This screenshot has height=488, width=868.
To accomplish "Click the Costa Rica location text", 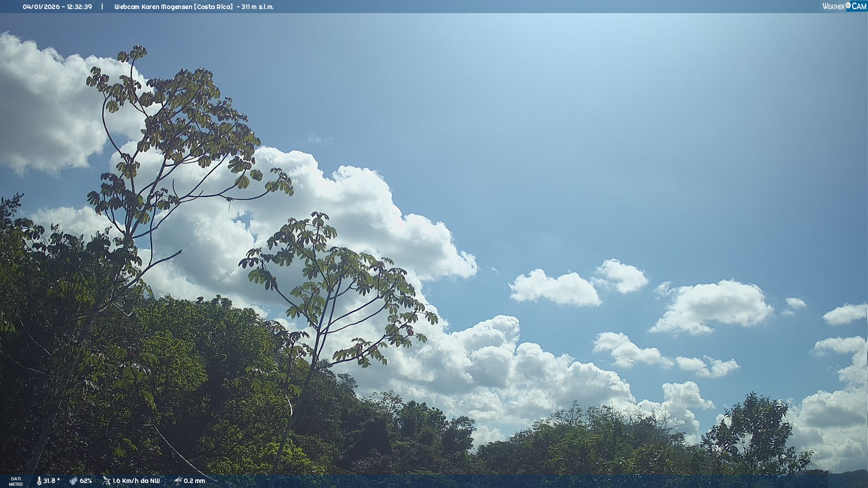I will 213,7.
